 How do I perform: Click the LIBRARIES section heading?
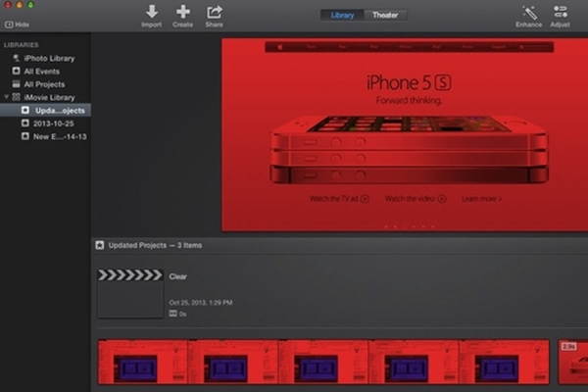tap(21, 45)
